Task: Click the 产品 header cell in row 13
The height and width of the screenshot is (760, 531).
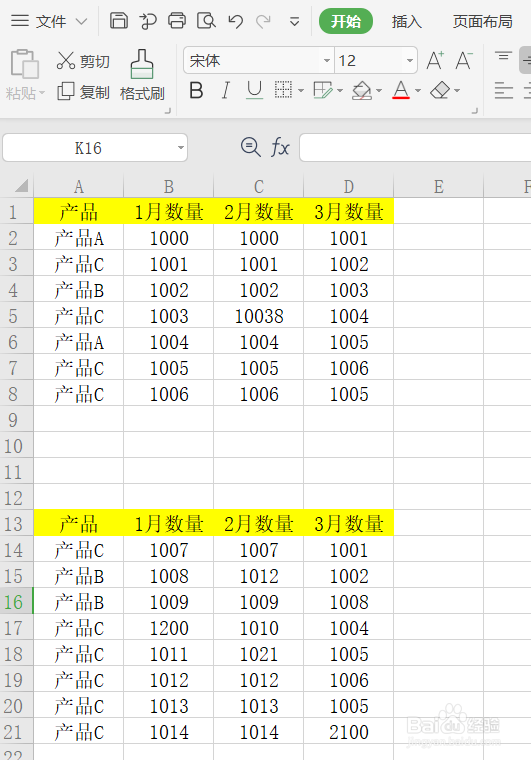Action: [x=78, y=524]
